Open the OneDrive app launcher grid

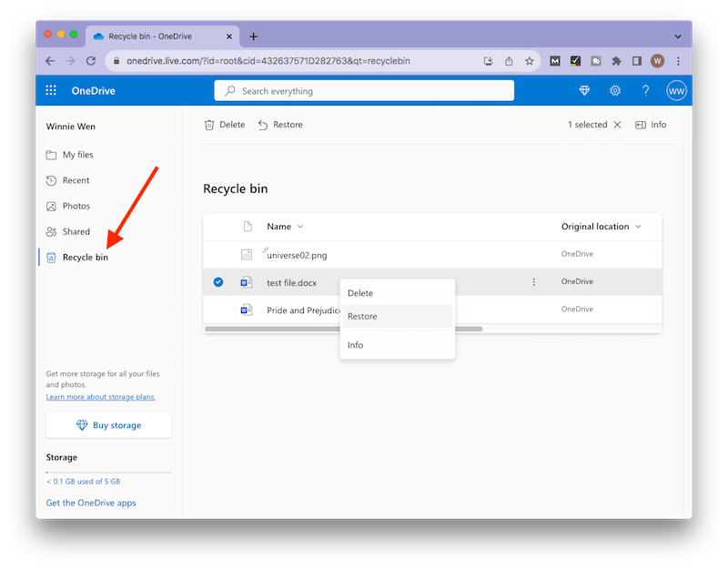point(51,90)
